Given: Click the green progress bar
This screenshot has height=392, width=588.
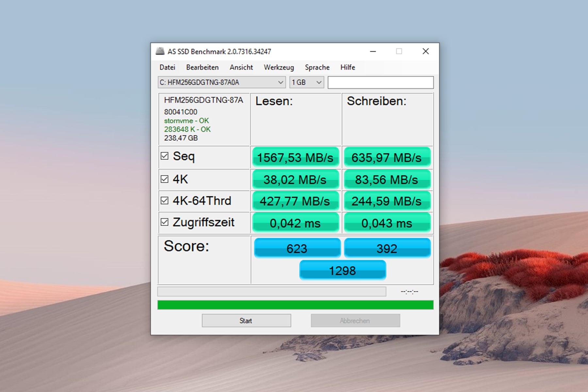Looking at the screenshot, I should 295,305.
